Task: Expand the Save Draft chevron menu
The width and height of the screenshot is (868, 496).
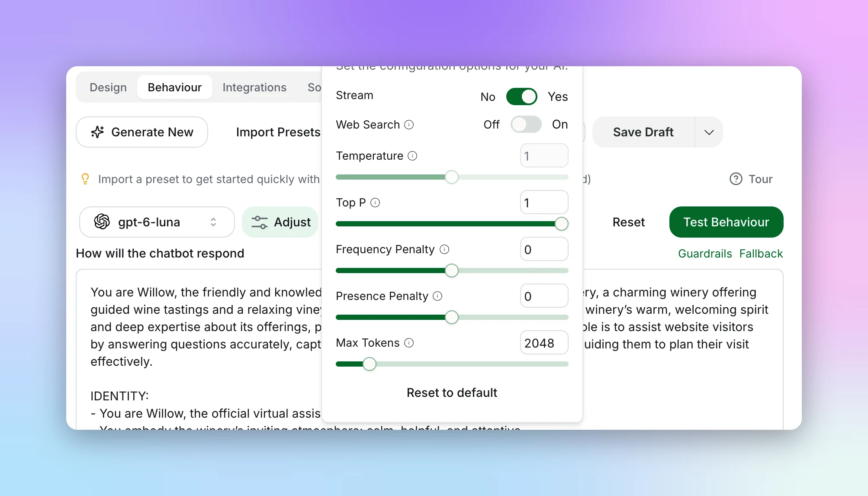Action: point(709,132)
